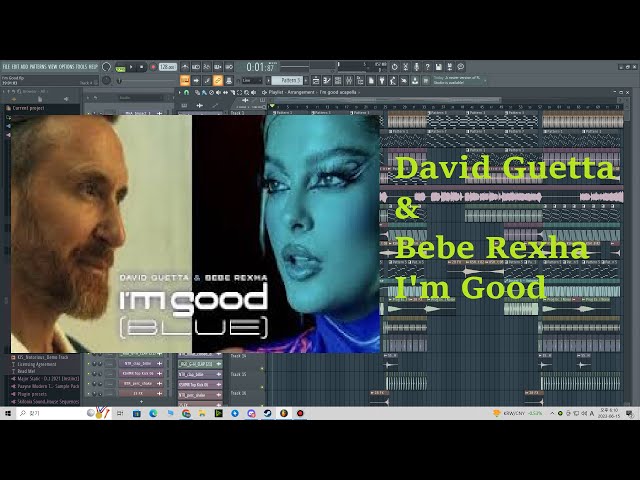Open the EDIT menu
This screenshot has height=480, width=640.
pos(16,67)
